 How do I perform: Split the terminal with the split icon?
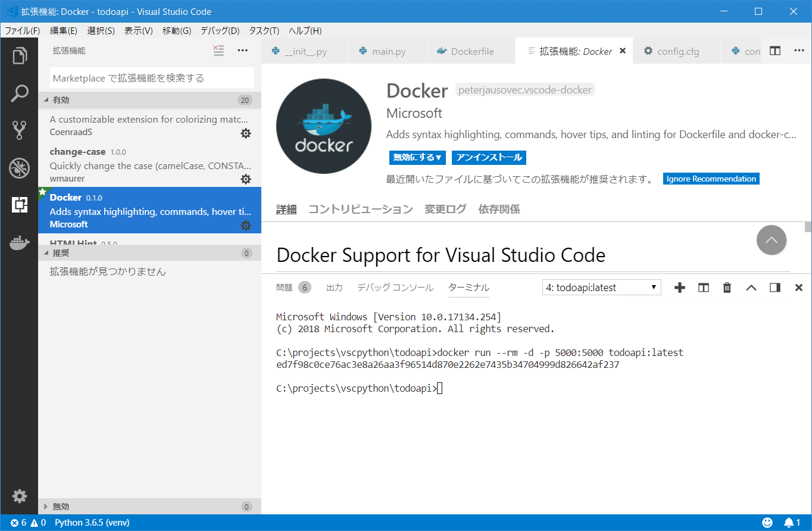coord(703,287)
